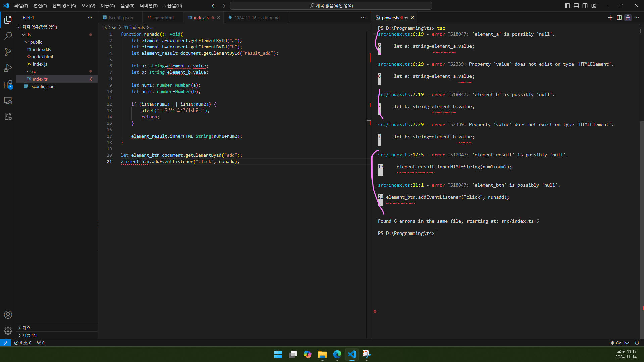
Task: Open the File menu
Action: 21,6
